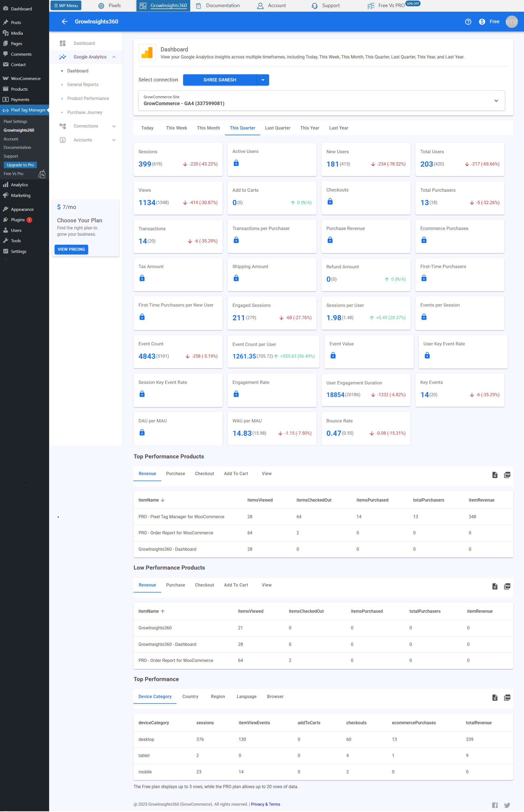This screenshot has width=524, height=812.
Task: Expand the Connections sidebar menu
Action: pyautogui.click(x=114, y=126)
